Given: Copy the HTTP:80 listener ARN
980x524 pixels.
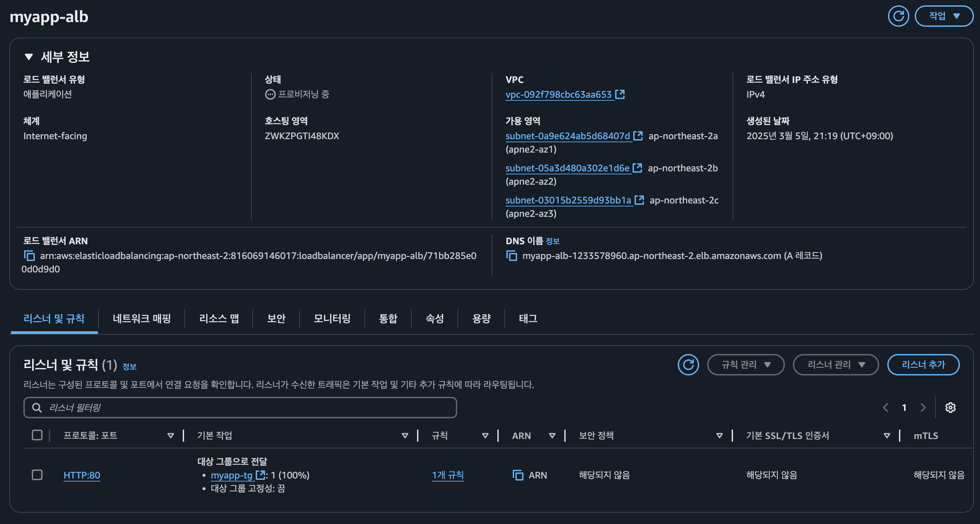Looking at the screenshot, I should click(518, 475).
